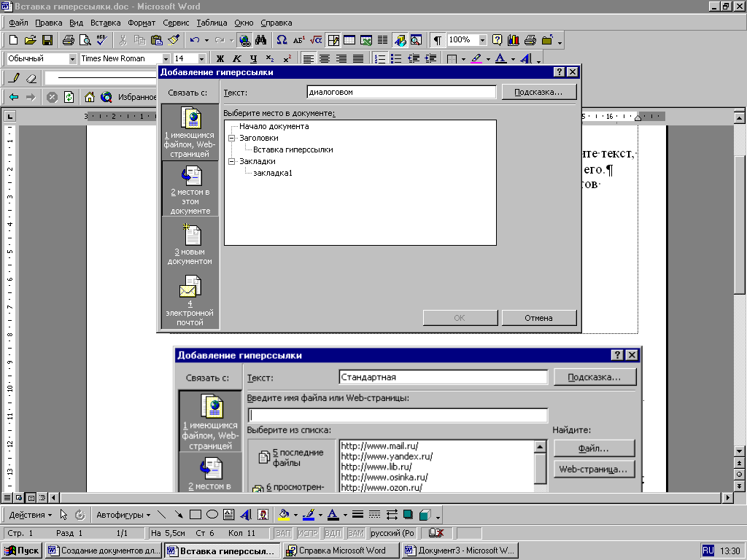This screenshot has width=747, height=560.
Task: Open the Undo history dropdown arrow
Action: (x=206, y=41)
